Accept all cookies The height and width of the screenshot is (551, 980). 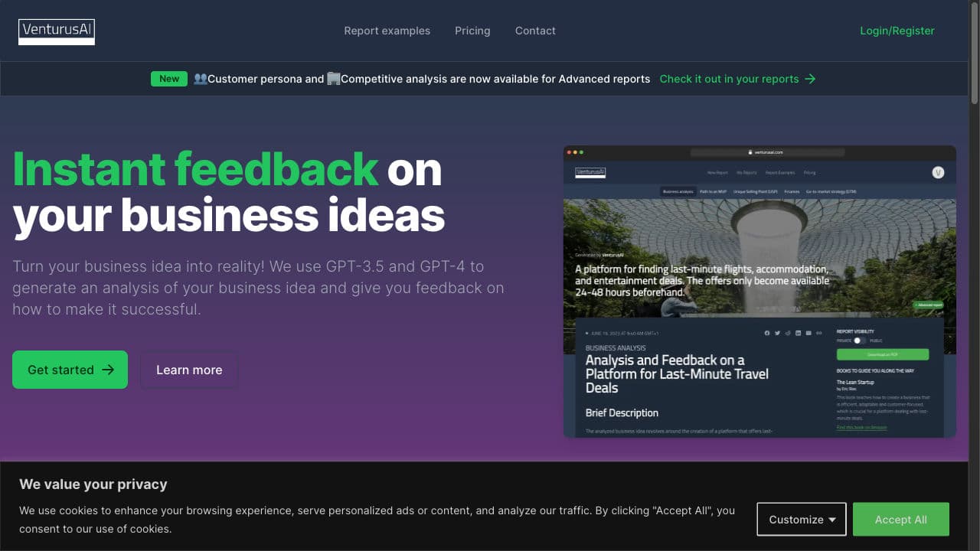tap(900, 520)
